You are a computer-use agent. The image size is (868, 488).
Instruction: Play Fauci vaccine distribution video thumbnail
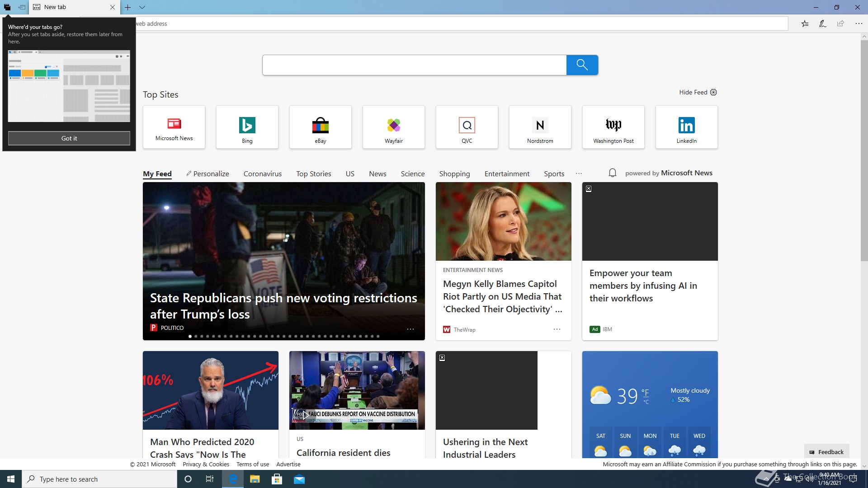(x=357, y=390)
